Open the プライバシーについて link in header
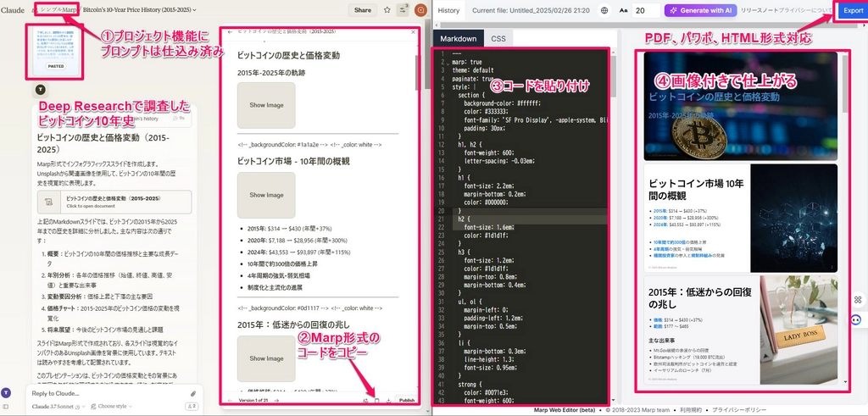 tap(805, 10)
